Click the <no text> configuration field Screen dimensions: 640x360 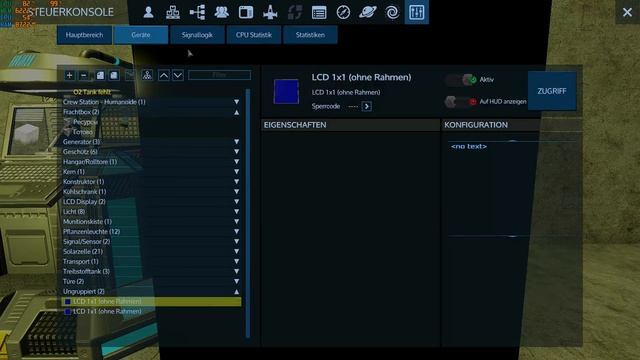(469, 146)
